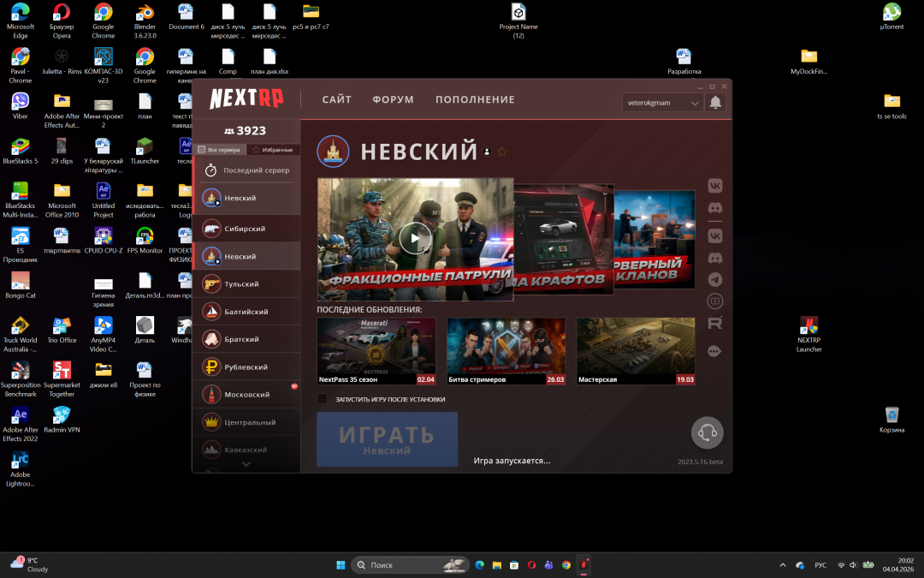
Task: Open the Пополнение menu item
Action: (x=475, y=99)
